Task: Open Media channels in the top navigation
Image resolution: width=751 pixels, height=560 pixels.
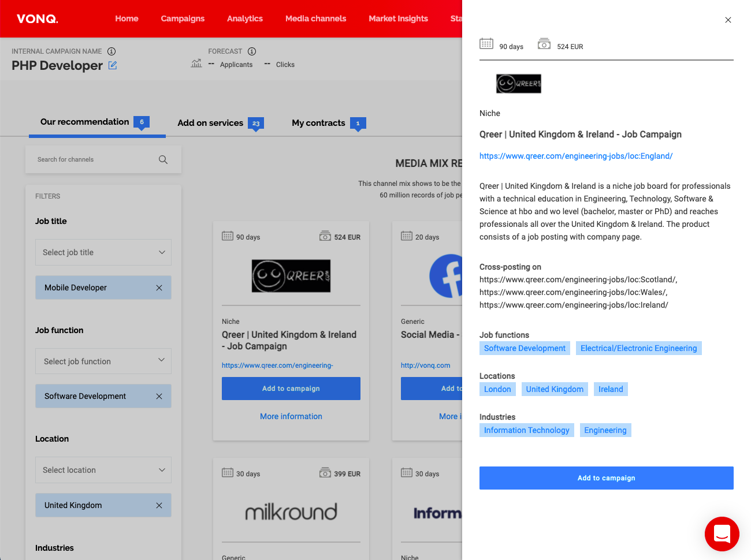Action: (x=316, y=18)
